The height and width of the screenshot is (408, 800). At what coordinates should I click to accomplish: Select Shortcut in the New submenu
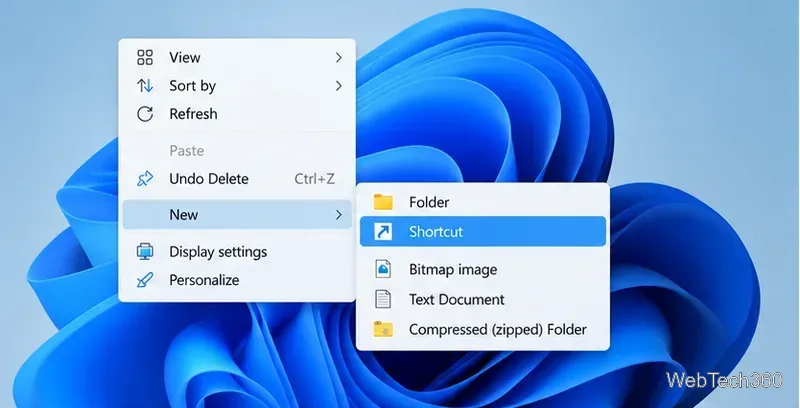[x=483, y=232]
